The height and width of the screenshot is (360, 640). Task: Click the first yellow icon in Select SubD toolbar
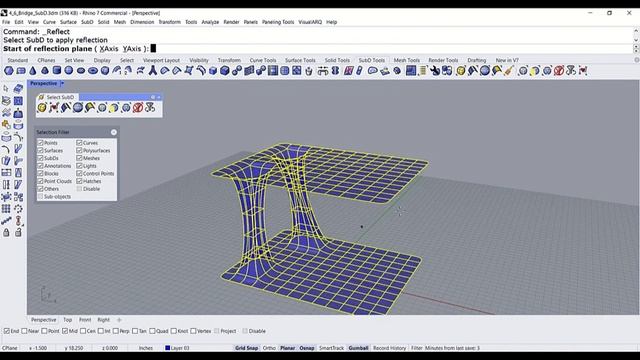(42, 107)
